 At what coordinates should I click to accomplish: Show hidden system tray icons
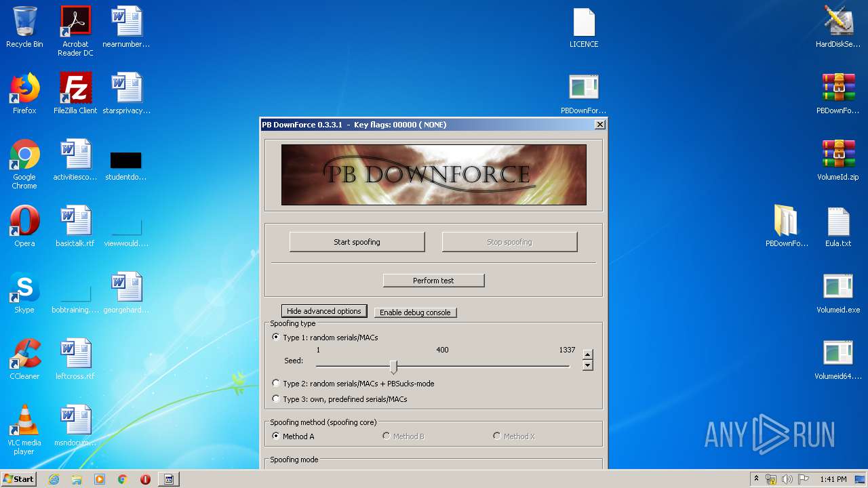756,479
